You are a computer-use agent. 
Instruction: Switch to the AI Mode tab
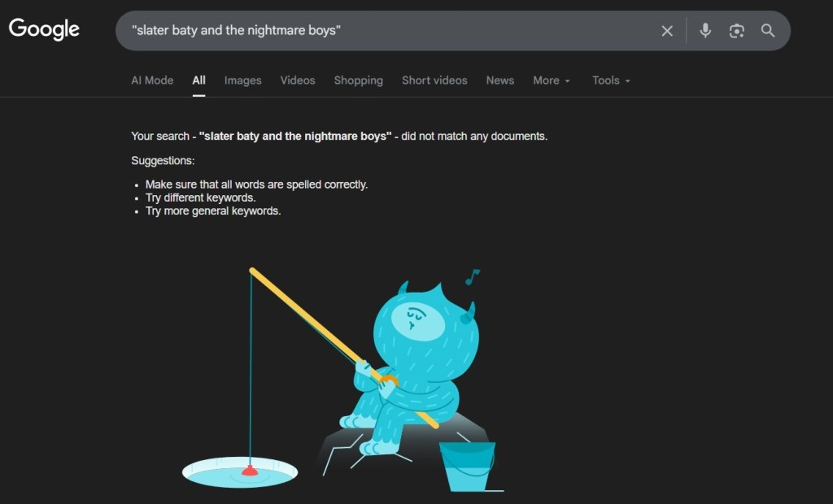tap(152, 80)
